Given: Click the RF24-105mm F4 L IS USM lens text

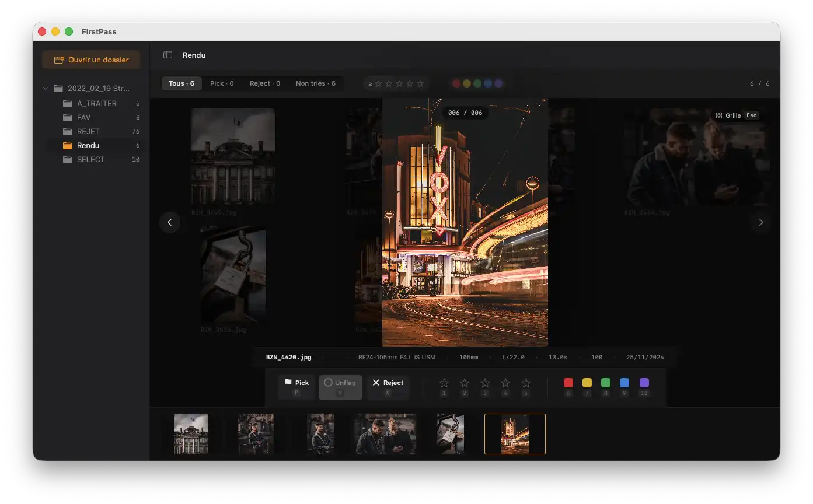Looking at the screenshot, I should pyautogui.click(x=397, y=357).
